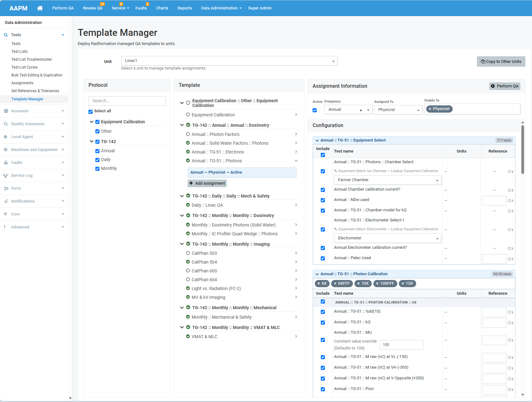Click the Parts cogs icon in sidebar
Screen dimensions: 532x402
pos(6,188)
